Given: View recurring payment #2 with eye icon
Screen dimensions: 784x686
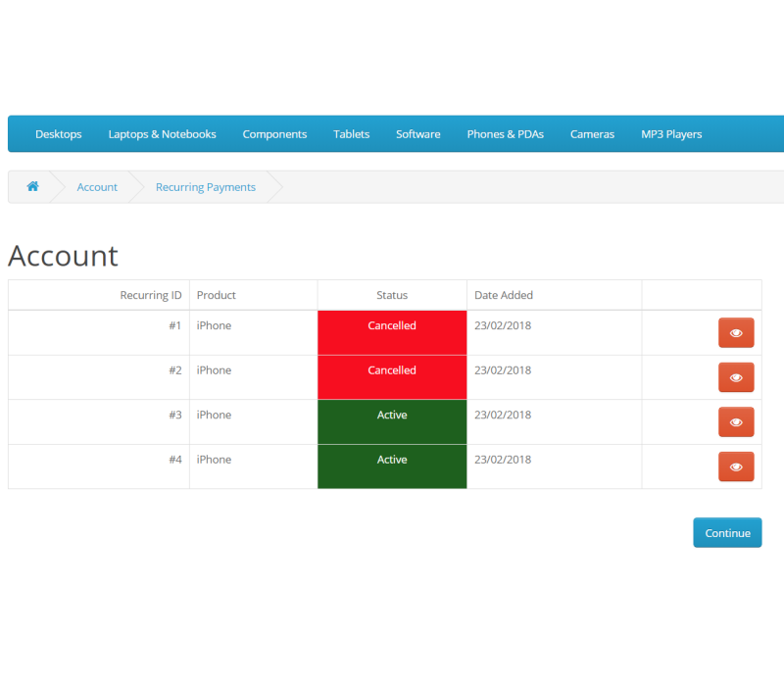Looking at the screenshot, I should coord(736,377).
